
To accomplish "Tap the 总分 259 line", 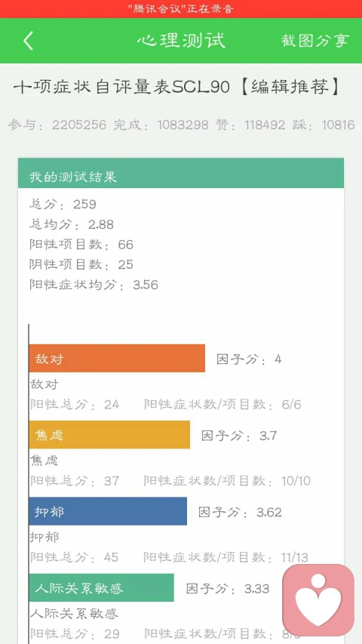I will [63, 204].
